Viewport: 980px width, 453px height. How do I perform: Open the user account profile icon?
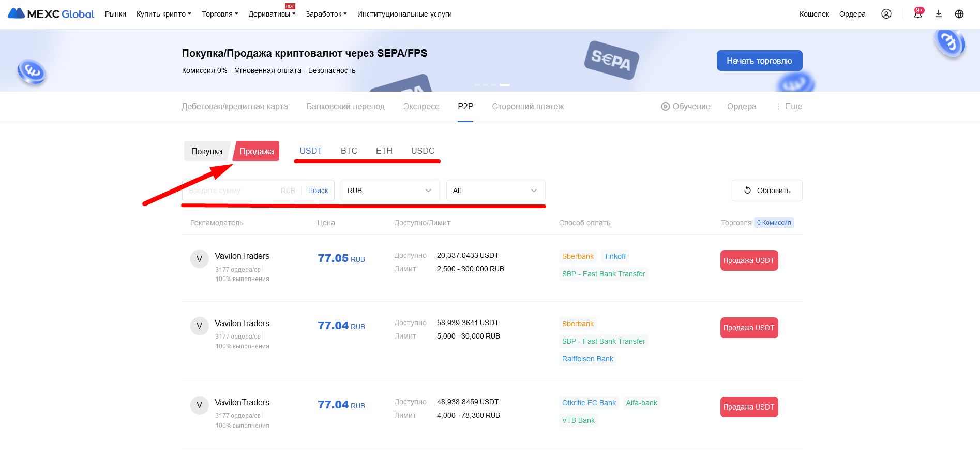[886, 14]
